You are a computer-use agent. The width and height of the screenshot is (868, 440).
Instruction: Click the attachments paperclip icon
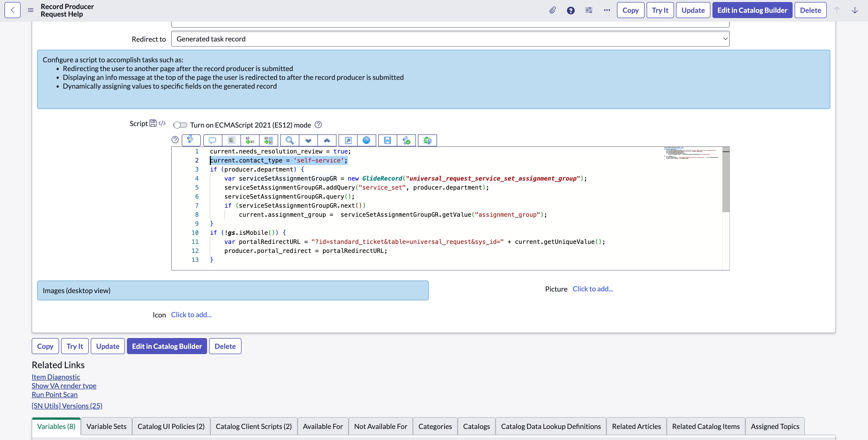tap(552, 10)
